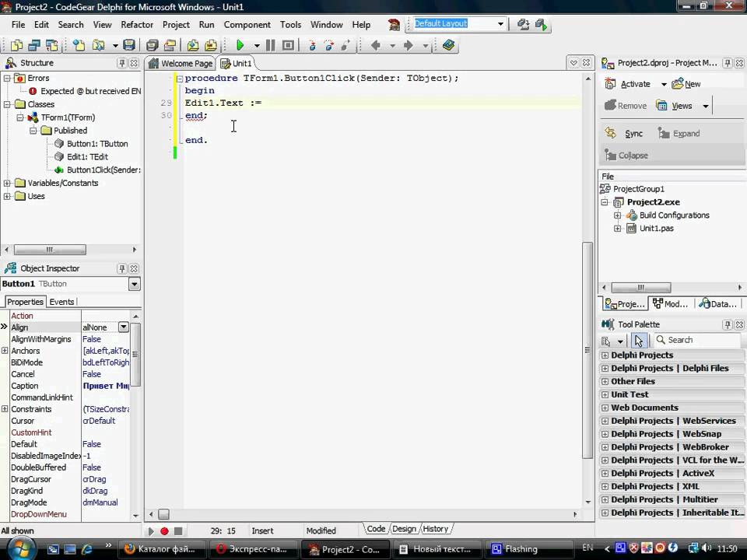Collapse the Errors node in Structure
The image size is (747, 560).
tap(7, 78)
